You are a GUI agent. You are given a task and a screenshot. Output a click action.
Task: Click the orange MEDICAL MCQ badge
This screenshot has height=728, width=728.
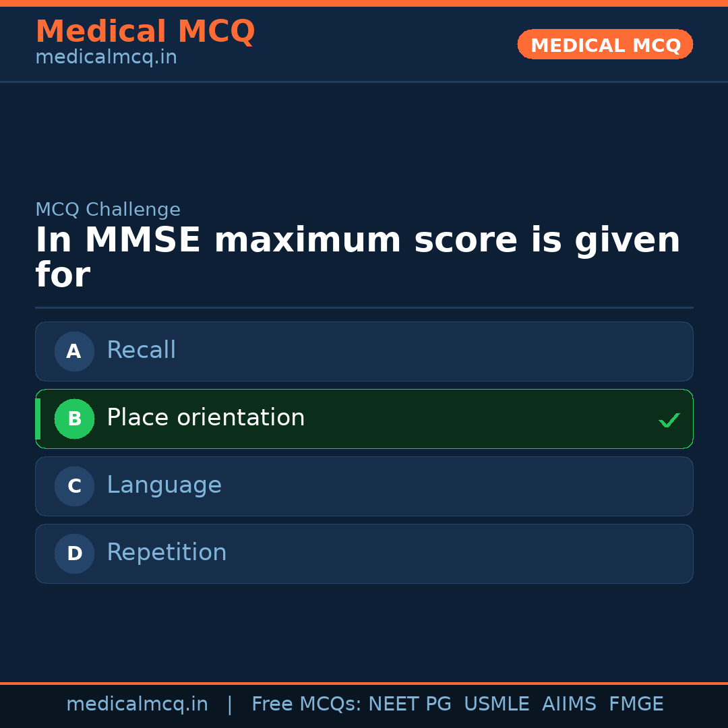605,44
